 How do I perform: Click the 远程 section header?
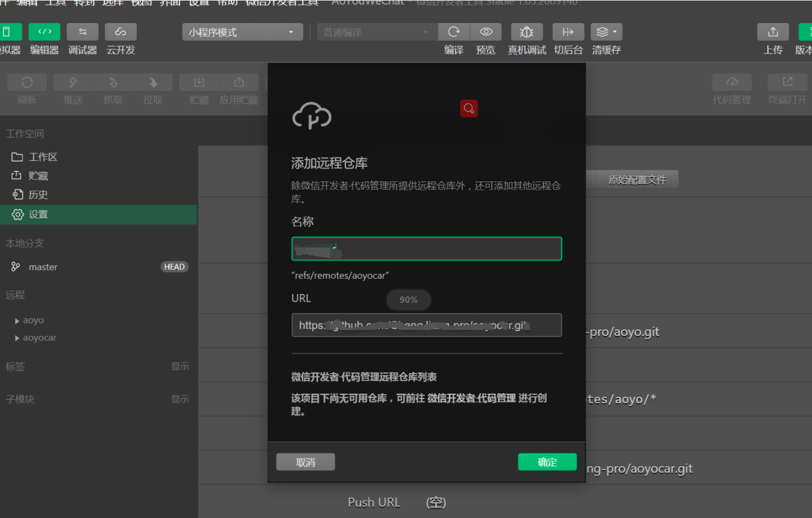(x=15, y=295)
